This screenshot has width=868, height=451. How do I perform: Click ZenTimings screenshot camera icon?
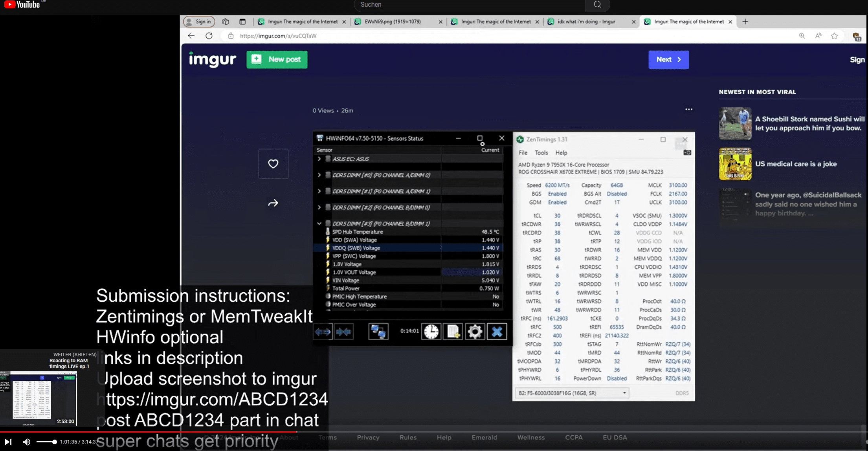[687, 152]
